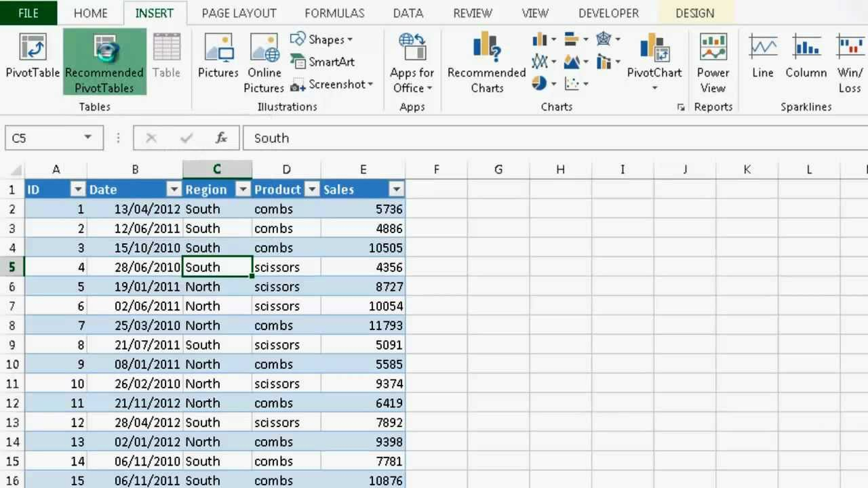Open the Region column filter dropdown
The width and height of the screenshot is (868, 488).
(x=243, y=190)
